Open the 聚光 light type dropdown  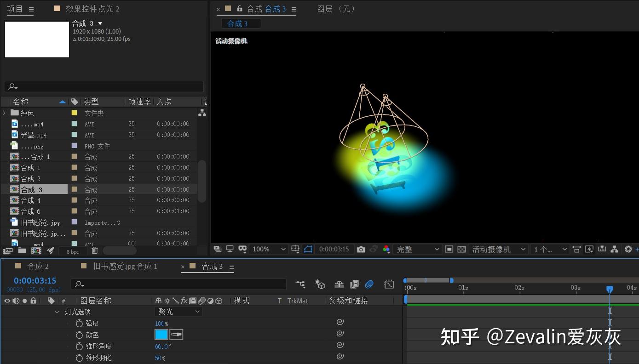pos(178,311)
